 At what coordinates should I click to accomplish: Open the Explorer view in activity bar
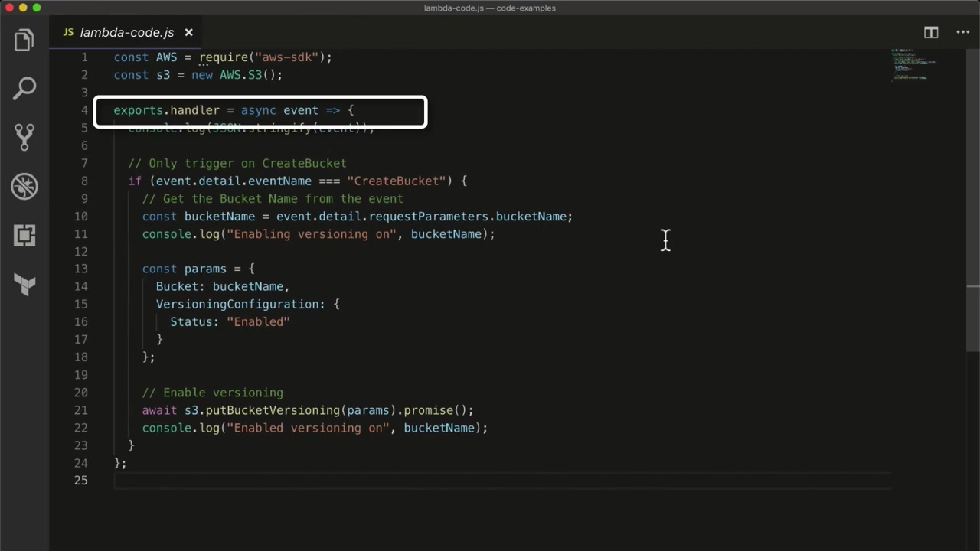24,40
